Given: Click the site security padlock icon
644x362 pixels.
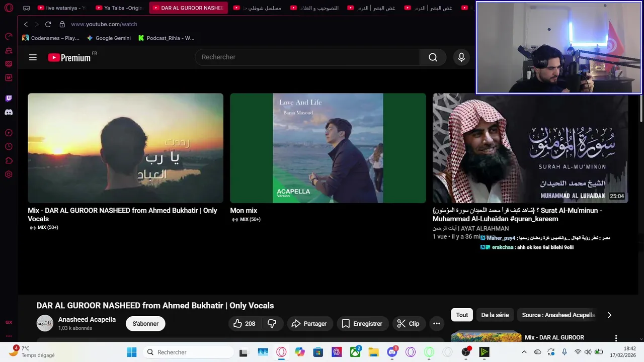Looking at the screenshot, I should click(62, 24).
